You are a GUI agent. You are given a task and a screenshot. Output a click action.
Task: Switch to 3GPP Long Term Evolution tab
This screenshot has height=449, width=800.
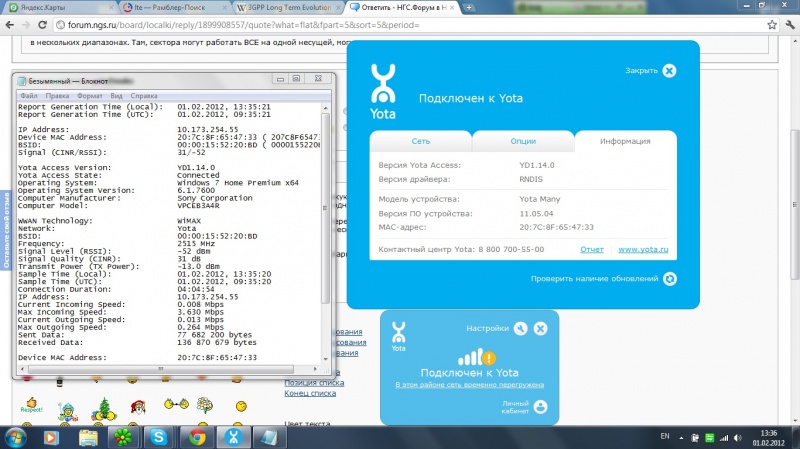pos(288,8)
